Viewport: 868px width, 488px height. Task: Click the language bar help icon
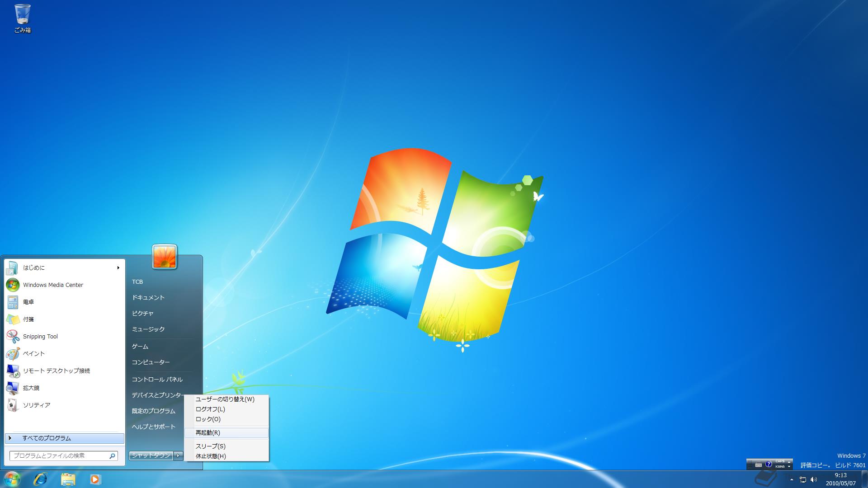[x=769, y=464]
